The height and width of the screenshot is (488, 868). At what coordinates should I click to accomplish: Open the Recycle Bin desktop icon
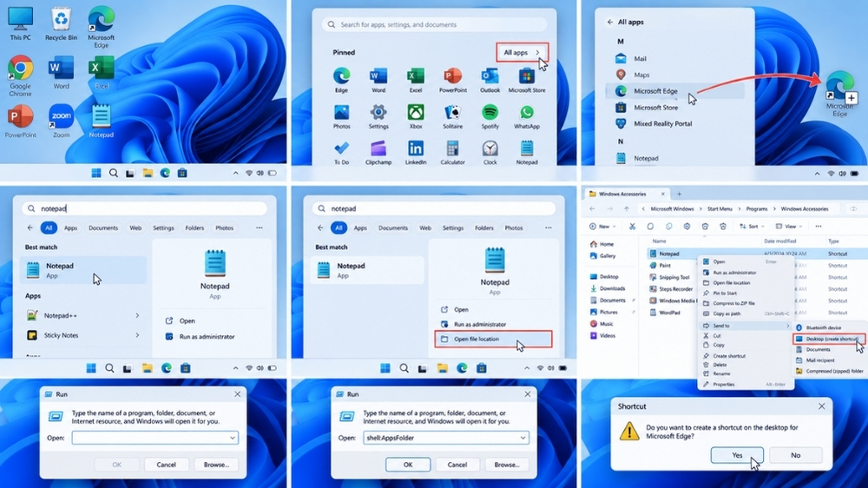(61, 23)
